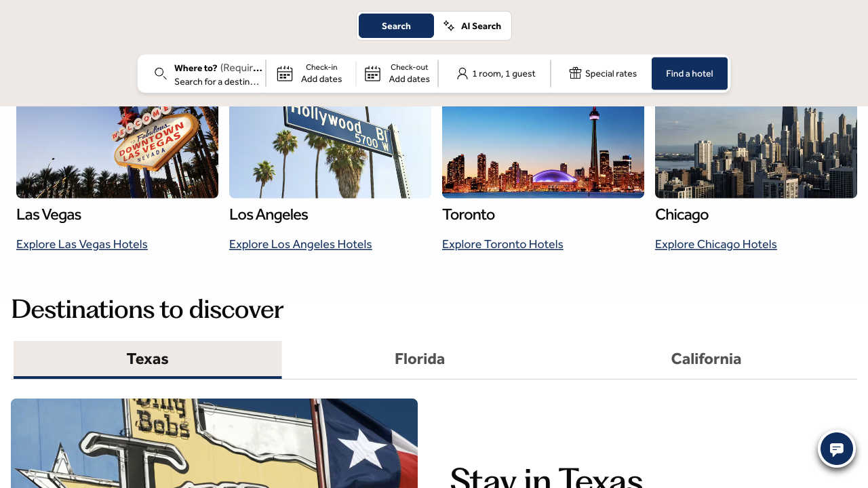Click the Chicago heading text
Image resolution: width=868 pixels, height=488 pixels.
point(682,215)
